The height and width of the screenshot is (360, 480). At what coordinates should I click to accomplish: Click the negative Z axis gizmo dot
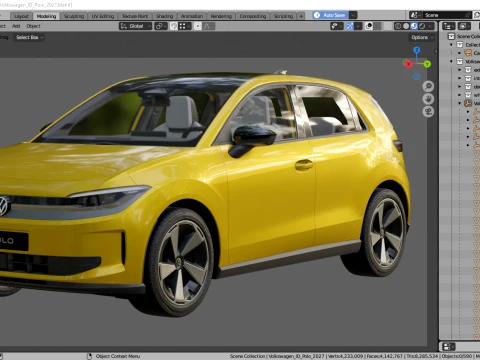click(x=417, y=77)
